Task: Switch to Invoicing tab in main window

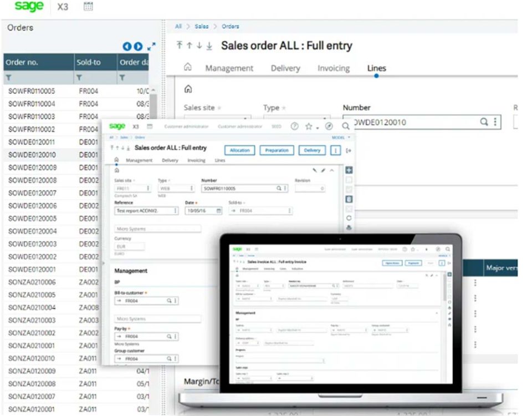Action: [x=334, y=68]
